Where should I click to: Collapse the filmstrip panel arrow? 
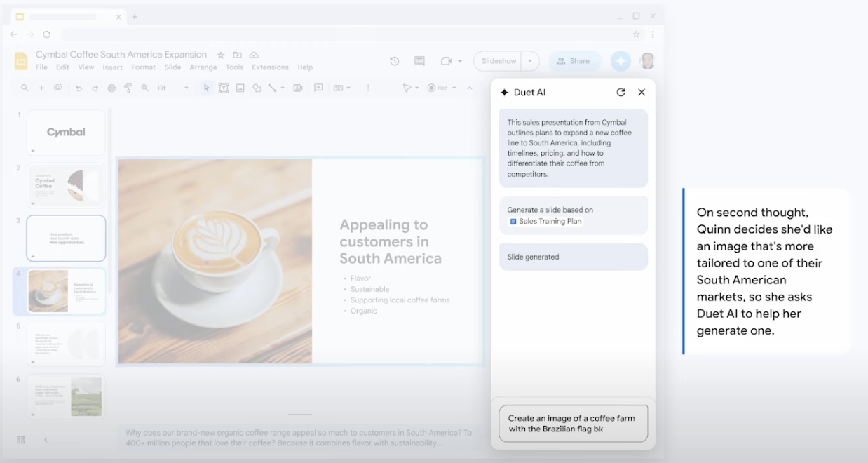click(46, 440)
